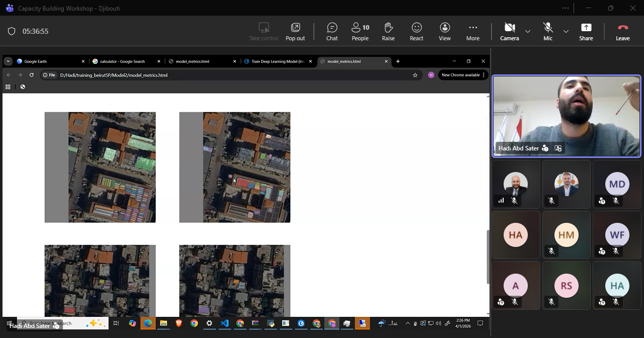The height and width of the screenshot is (338, 644).
Task: Open Visual Studio Code from the taskbar
Action: pyautogui.click(x=225, y=323)
